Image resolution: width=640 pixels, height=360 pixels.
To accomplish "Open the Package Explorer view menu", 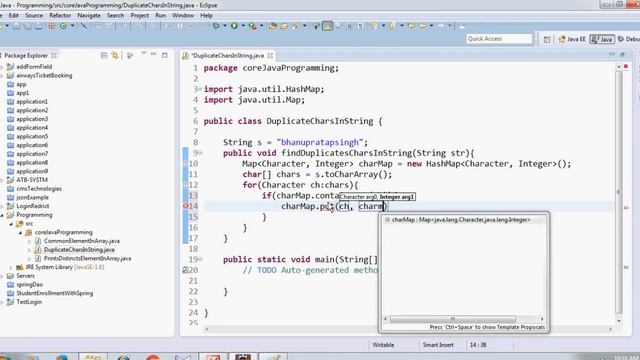I will click(144, 54).
